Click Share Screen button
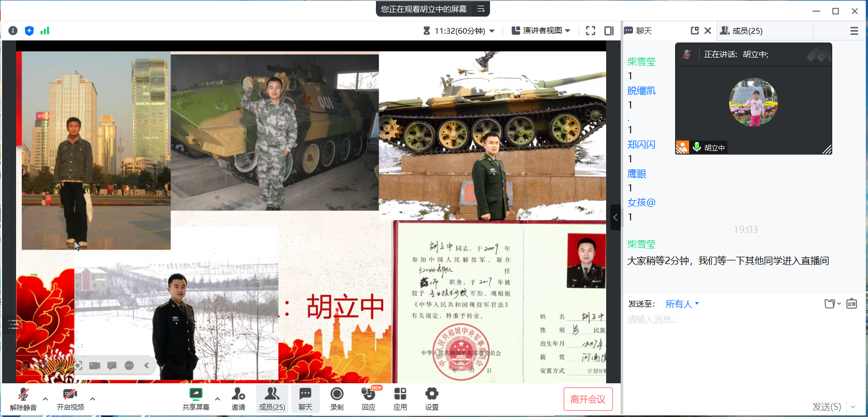The height and width of the screenshot is (417, 868). coord(195,398)
